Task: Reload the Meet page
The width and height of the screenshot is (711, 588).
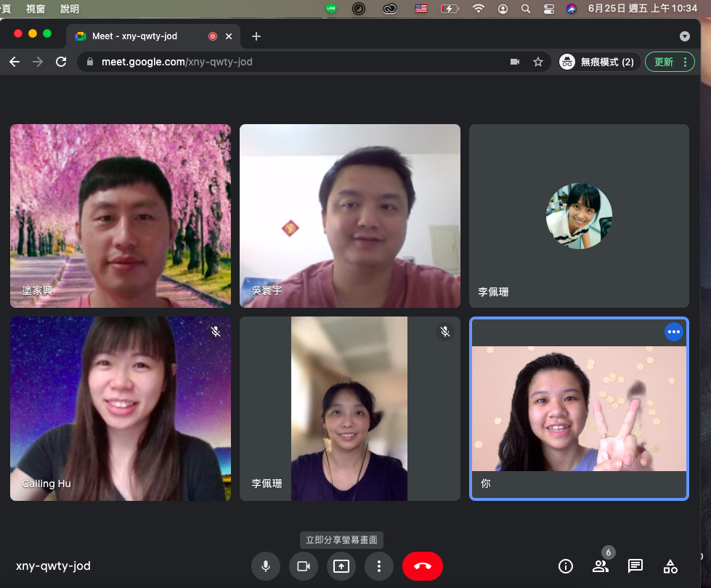Action: click(x=61, y=62)
